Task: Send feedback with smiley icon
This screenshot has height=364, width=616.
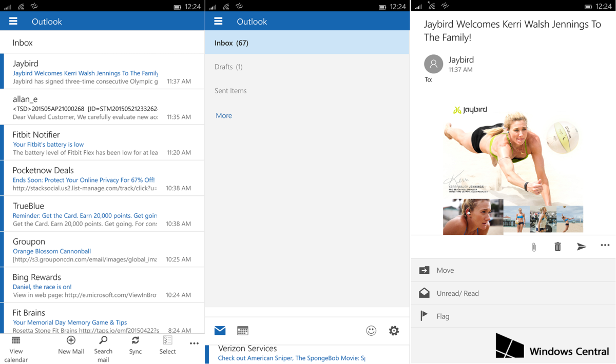Action: 371,331
